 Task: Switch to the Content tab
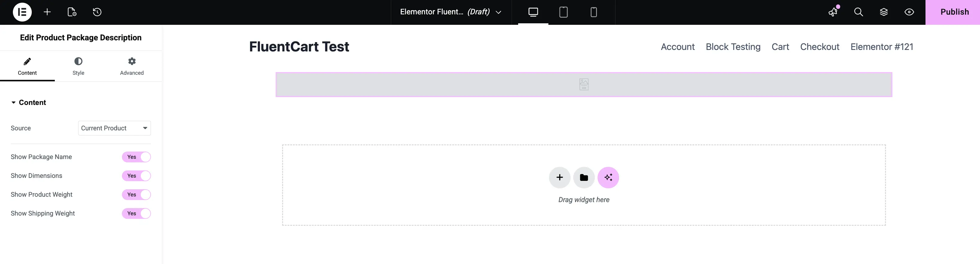coord(27,66)
